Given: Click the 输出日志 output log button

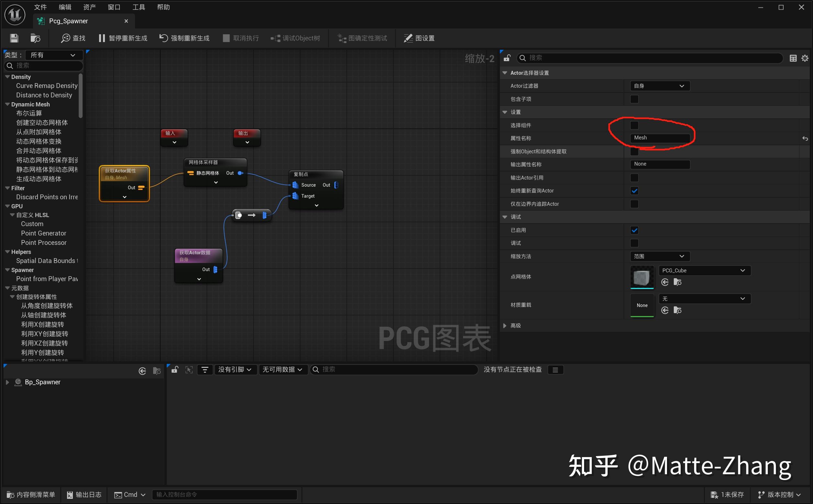Looking at the screenshot, I should (84, 495).
